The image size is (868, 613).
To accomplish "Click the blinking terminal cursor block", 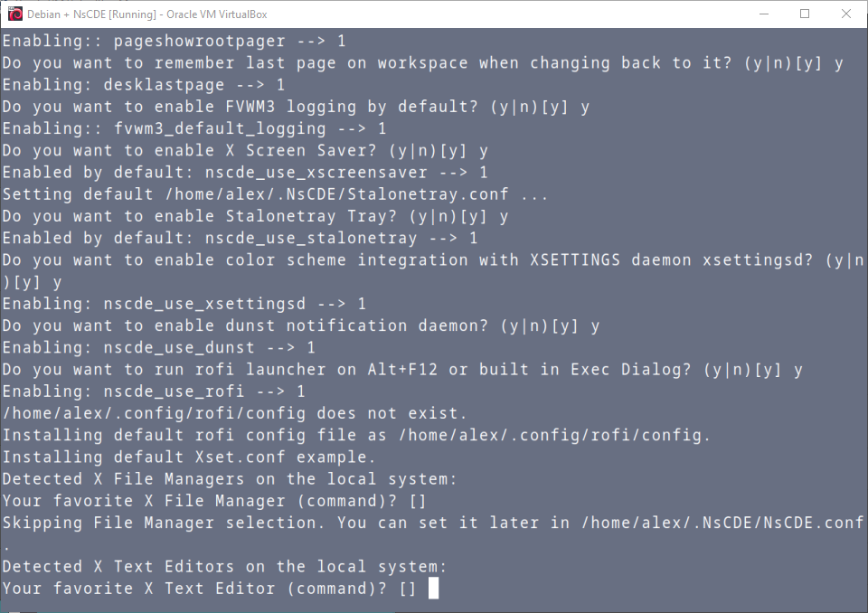I will coord(433,589).
